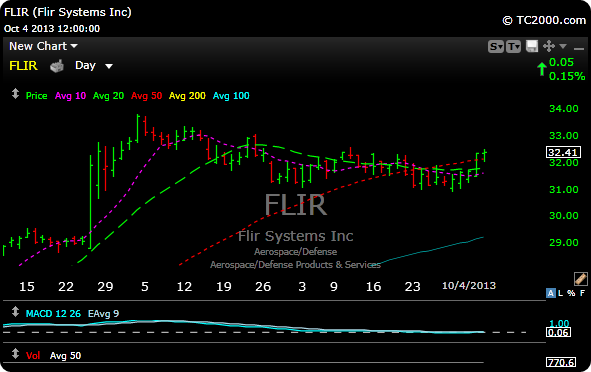Click the 34.00 price axis label
This screenshot has height=372, width=591.
point(563,109)
